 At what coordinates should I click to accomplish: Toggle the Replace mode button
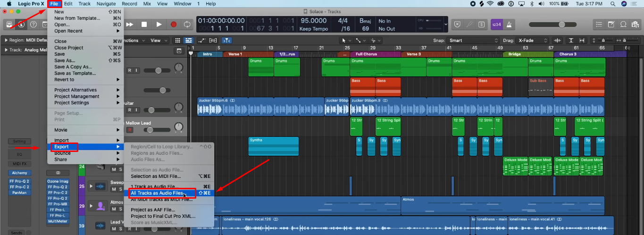[x=457, y=25]
